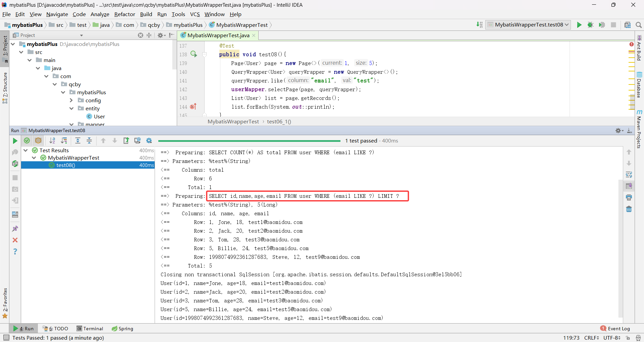This screenshot has width=644, height=342.
Task: Click the red error indicator in editor
Action: [632, 44]
